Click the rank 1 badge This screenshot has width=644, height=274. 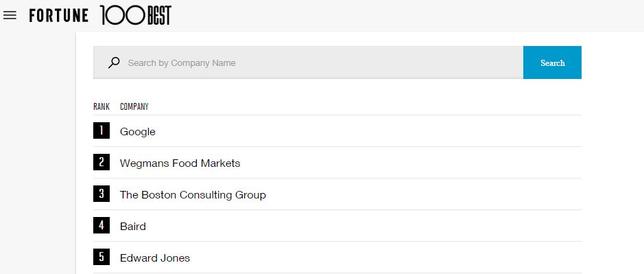[x=102, y=131]
